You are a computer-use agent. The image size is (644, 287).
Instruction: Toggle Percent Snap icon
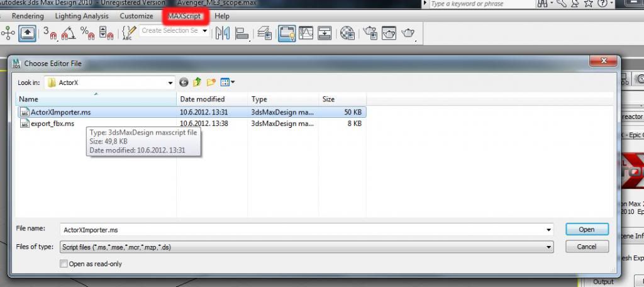click(87, 33)
